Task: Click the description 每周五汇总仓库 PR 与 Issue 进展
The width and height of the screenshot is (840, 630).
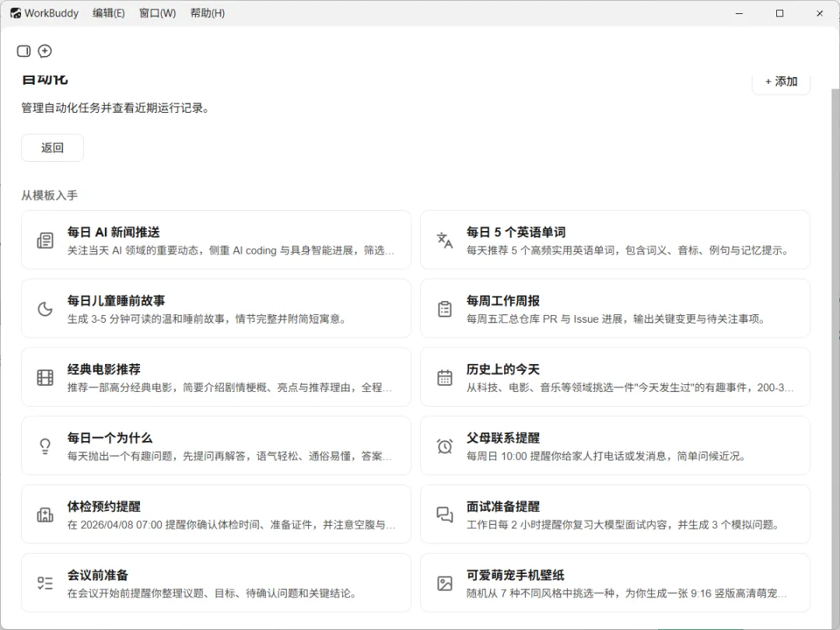Action: tap(616, 320)
